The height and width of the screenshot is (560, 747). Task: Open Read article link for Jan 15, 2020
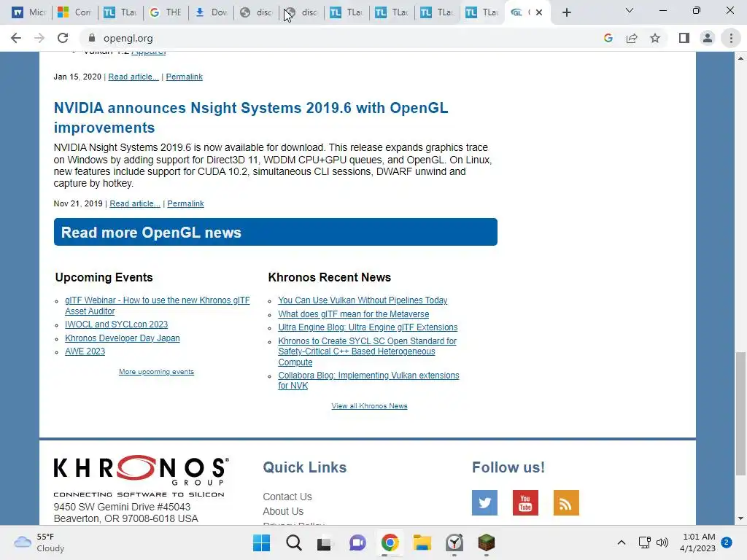[133, 77]
